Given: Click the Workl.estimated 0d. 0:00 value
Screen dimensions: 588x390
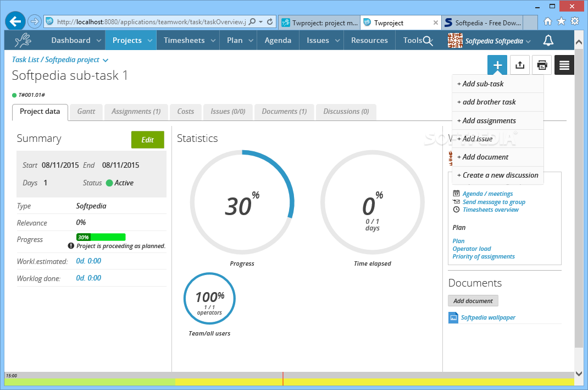Looking at the screenshot, I should (88, 261).
